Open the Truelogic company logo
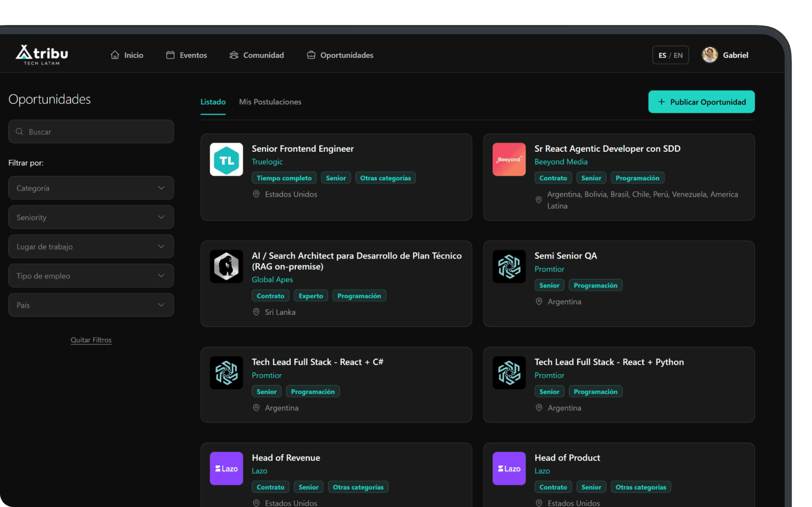The image size is (812, 507). coord(226,160)
